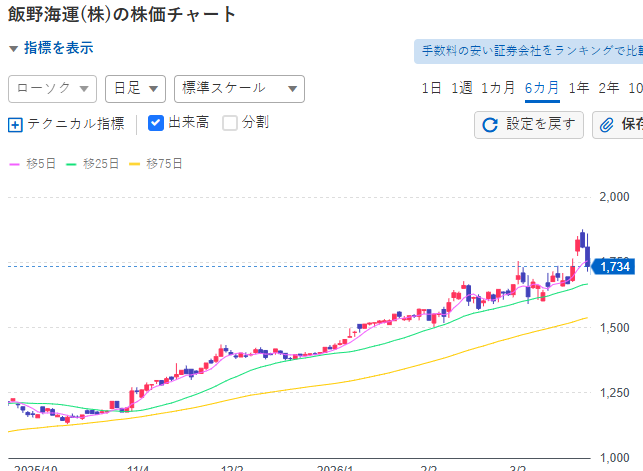Click the plus icon beside テクニカル指標
Viewport: 643px width, 471px height.
(x=15, y=125)
